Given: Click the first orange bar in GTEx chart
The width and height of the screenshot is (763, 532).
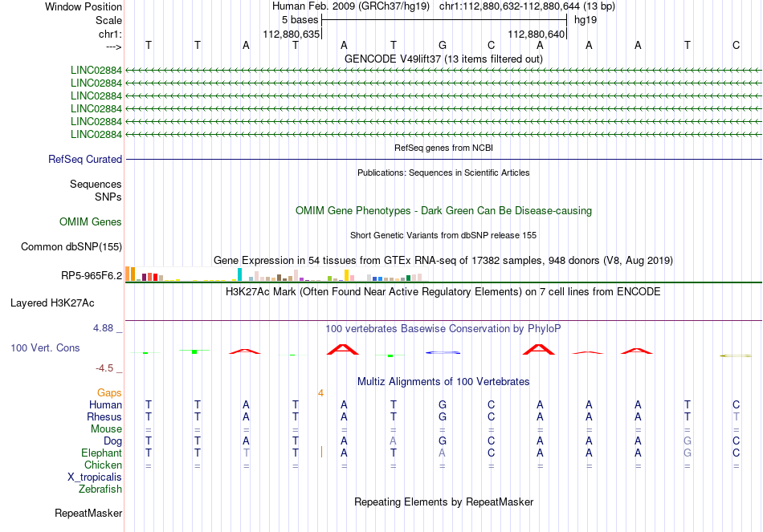Looking at the screenshot, I should pyautogui.click(x=128, y=274).
